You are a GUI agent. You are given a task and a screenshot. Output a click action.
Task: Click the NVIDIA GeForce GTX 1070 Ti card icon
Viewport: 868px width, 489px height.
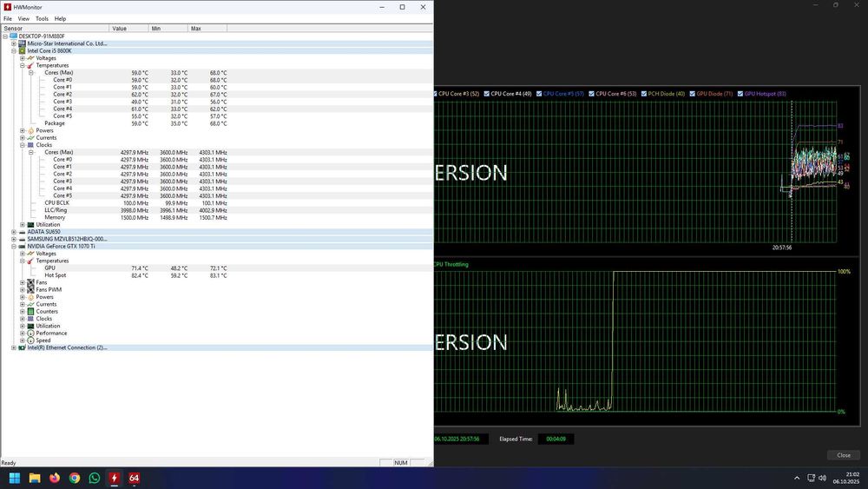(23, 247)
